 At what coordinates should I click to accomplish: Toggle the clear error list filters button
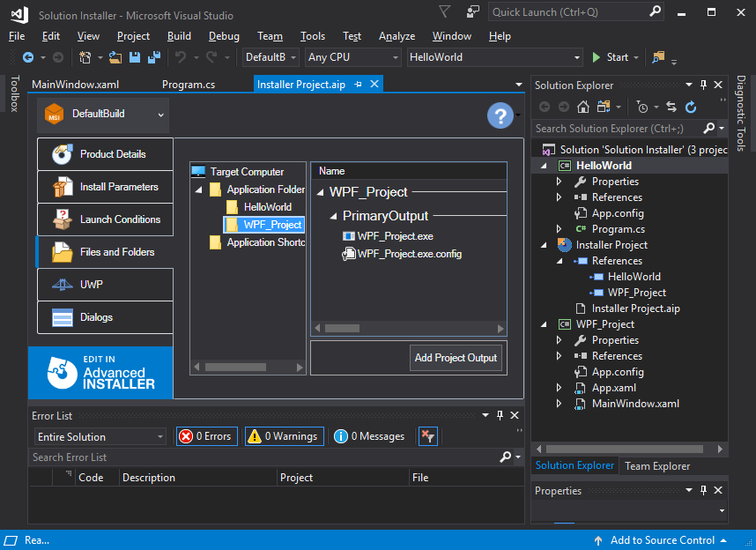427,436
